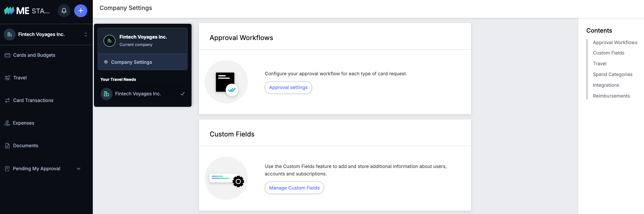Select Fintech Voyages Inc. checked company entry
Screen dimensions: 644x214
pyautogui.click(x=143, y=94)
